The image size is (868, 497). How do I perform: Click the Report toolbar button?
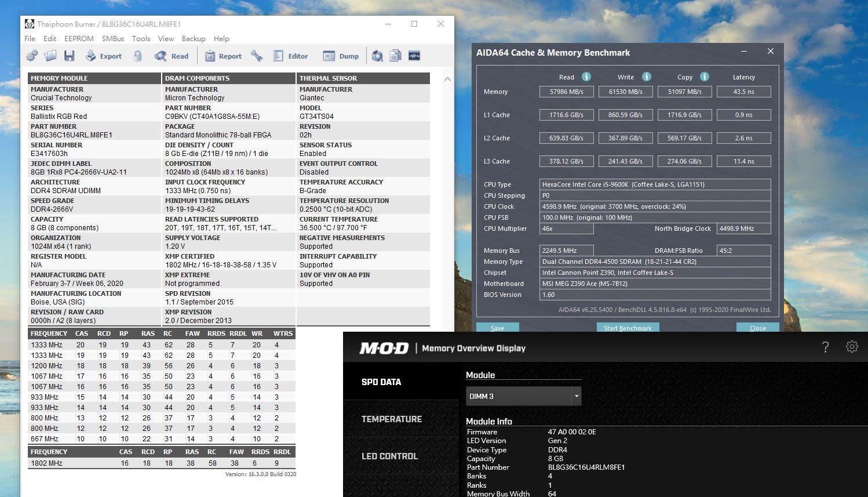(x=223, y=56)
